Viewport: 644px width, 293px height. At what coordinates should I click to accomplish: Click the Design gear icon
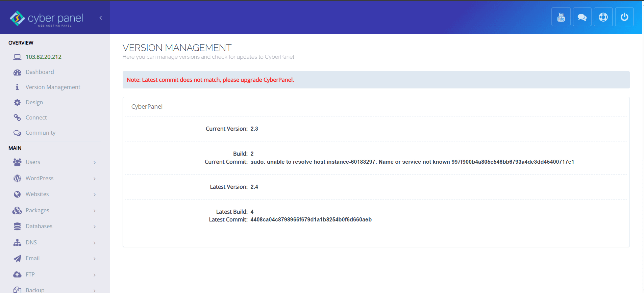(17, 103)
